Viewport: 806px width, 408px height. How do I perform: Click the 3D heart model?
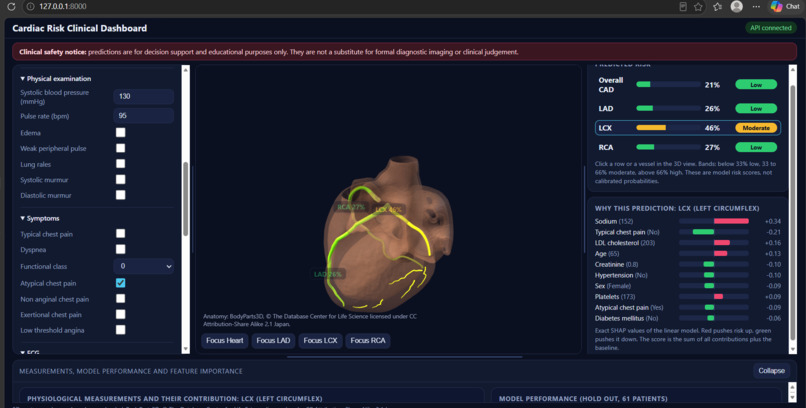(x=388, y=236)
